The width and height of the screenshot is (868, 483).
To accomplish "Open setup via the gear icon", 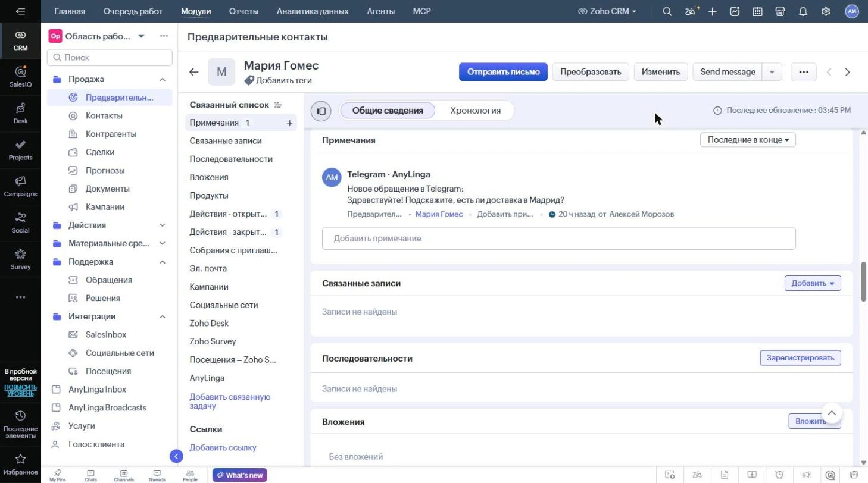I will click(x=826, y=11).
